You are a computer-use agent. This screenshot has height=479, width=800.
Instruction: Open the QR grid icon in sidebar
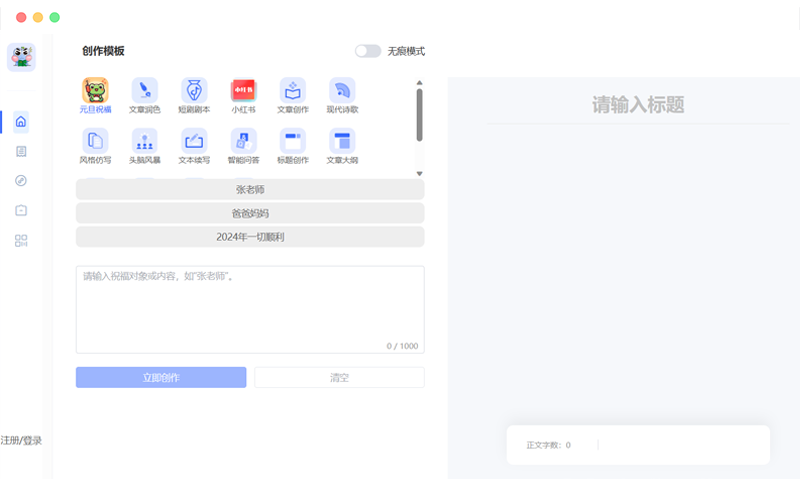(x=21, y=240)
